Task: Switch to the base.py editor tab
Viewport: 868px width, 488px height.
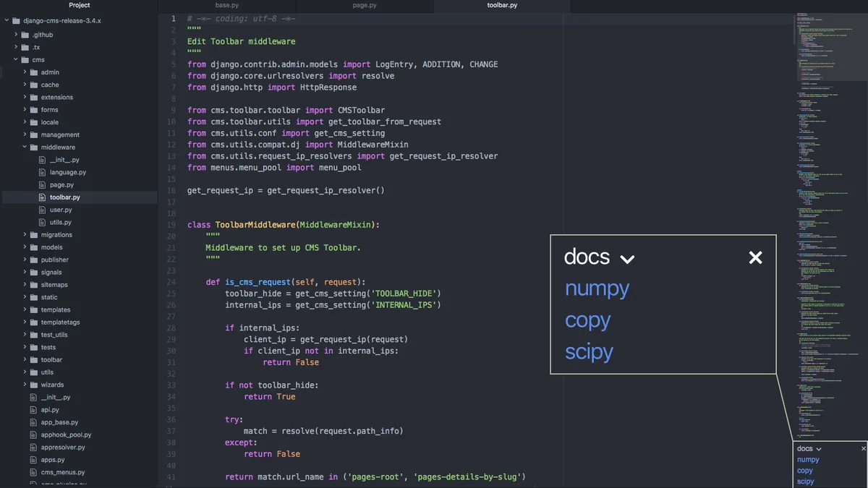Action: click(226, 6)
